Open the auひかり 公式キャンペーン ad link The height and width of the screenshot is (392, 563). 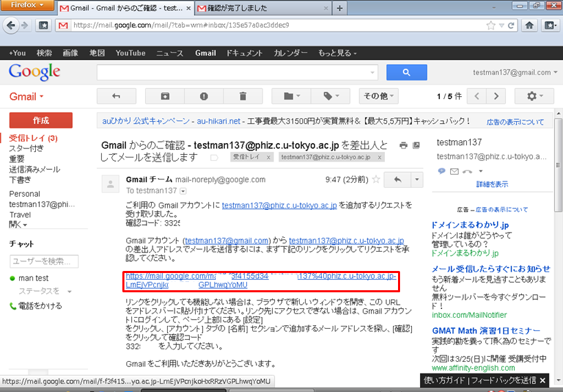[x=146, y=121]
